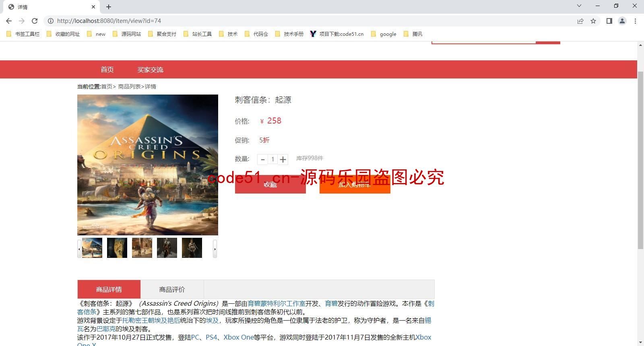Select the fifth product thumbnail
The image size is (644, 346).
[x=192, y=248]
